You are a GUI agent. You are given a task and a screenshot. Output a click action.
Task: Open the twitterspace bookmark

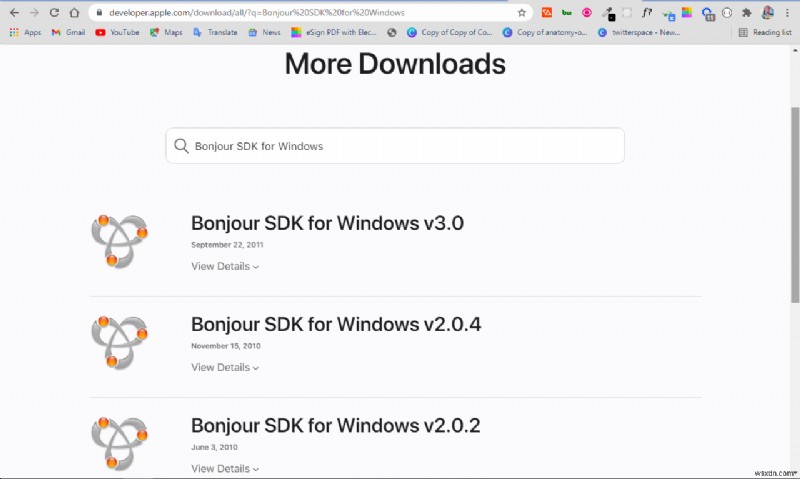click(639, 32)
